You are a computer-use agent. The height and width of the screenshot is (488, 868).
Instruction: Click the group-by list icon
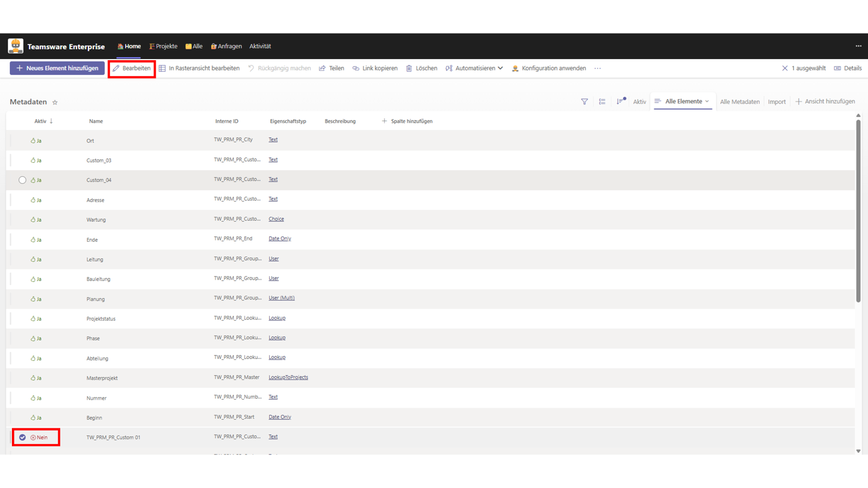(602, 101)
